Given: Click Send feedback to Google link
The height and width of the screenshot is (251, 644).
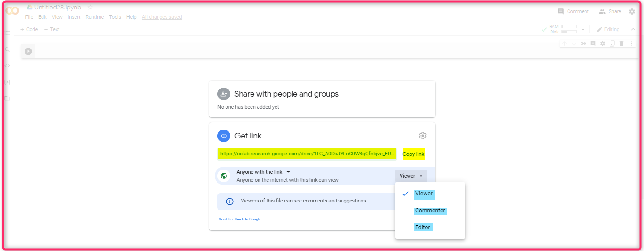Looking at the screenshot, I should click(x=240, y=219).
